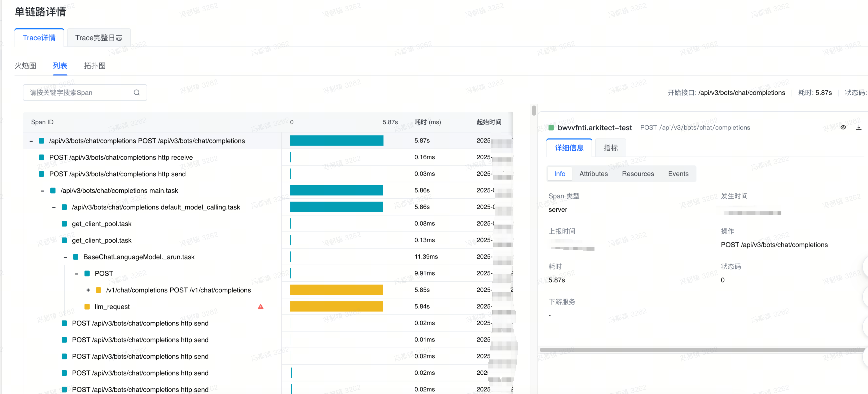Open the 火焰图 view tab
Image resolution: width=868 pixels, height=394 pixels.
point(25,66)
